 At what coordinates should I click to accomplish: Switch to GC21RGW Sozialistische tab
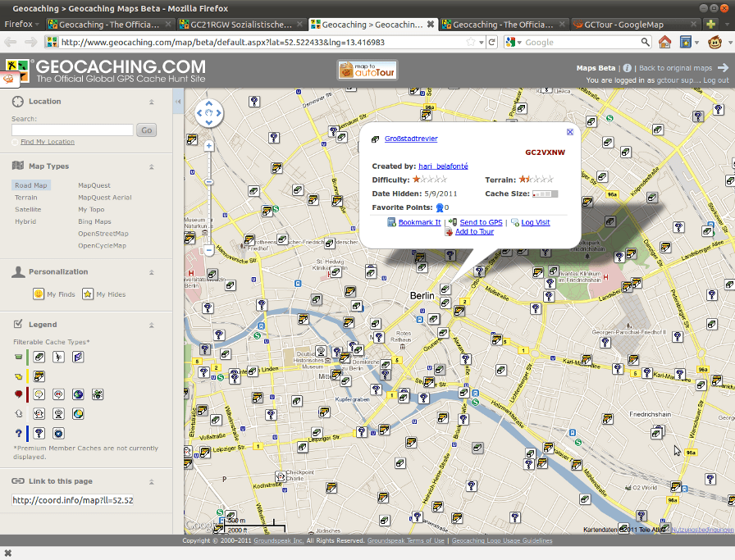[x=241, y=25]
